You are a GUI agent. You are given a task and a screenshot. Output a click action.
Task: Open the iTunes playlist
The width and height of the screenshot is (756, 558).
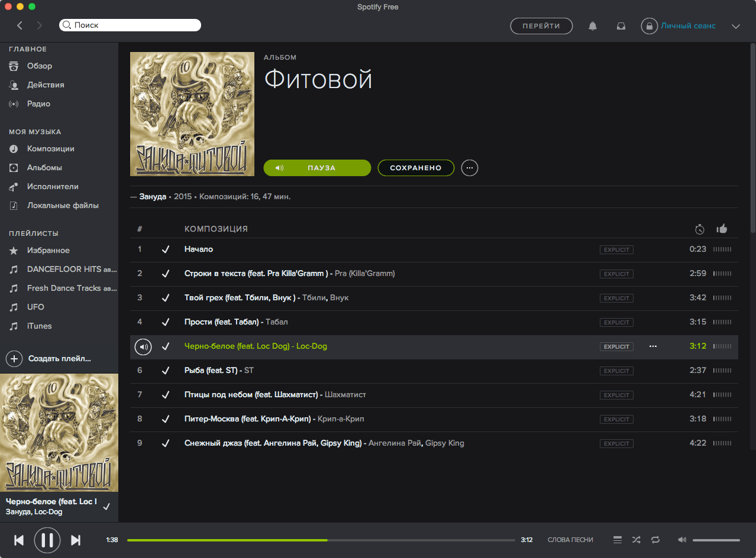[39, 326]
